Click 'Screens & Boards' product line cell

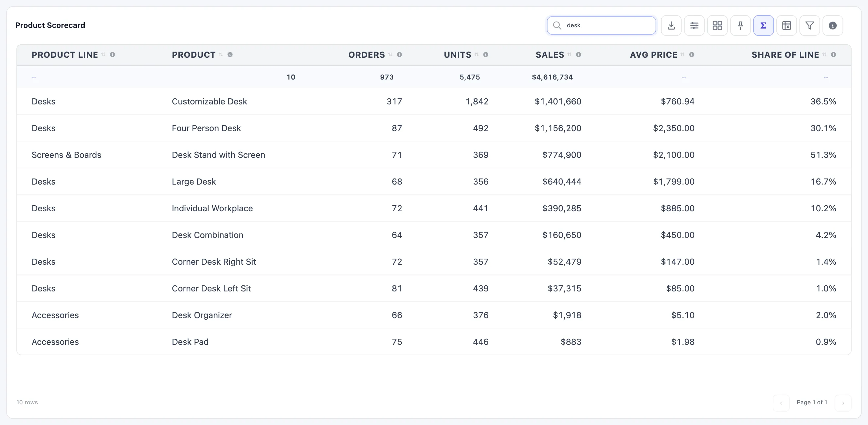(66, 155)
